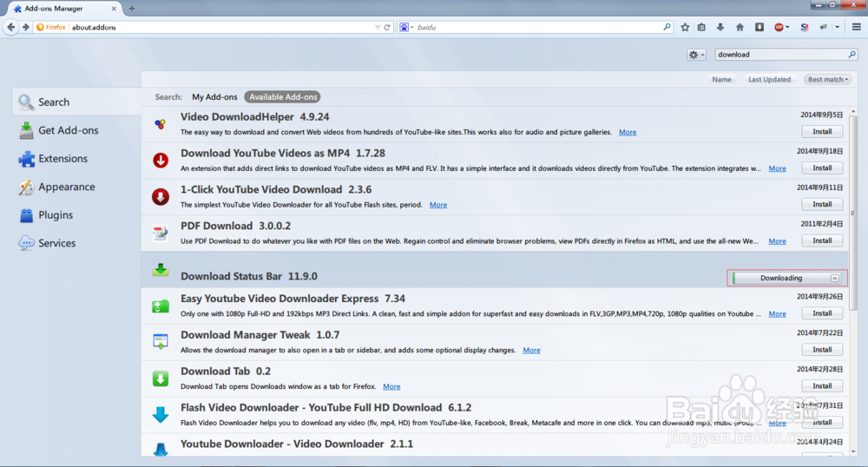Sort results by Name
The image size is (868, 467).
pyautogui.click(x=721, y=80)
